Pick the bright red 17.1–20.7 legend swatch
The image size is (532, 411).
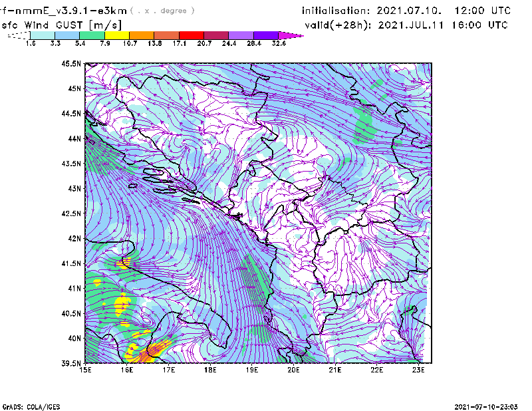[x=192, y=35]
